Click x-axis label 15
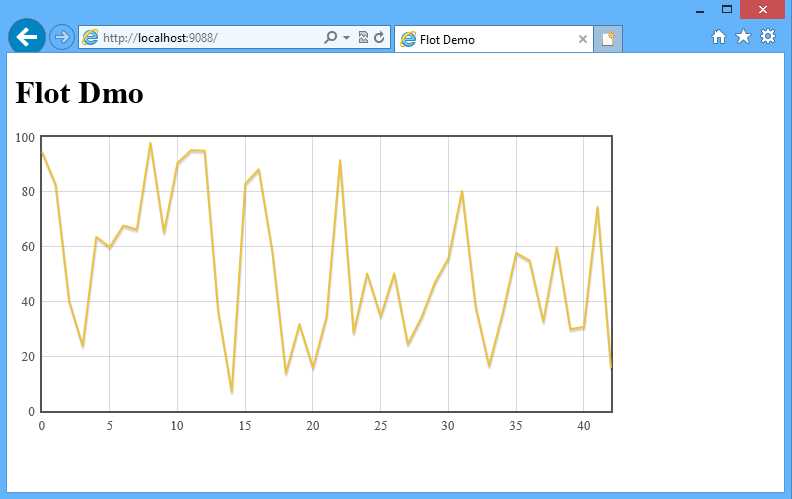This screenshot has width=792, height=499. 245,426
